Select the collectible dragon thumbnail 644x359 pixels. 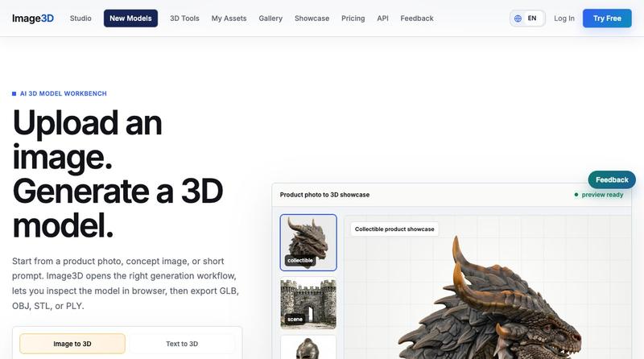click(x=308, y=242)
